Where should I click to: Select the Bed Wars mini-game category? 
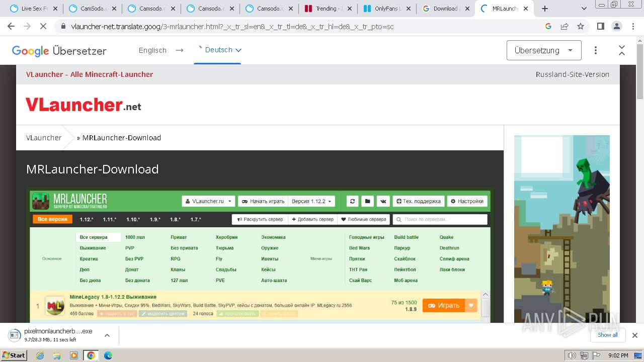click(x=359, y=248)
